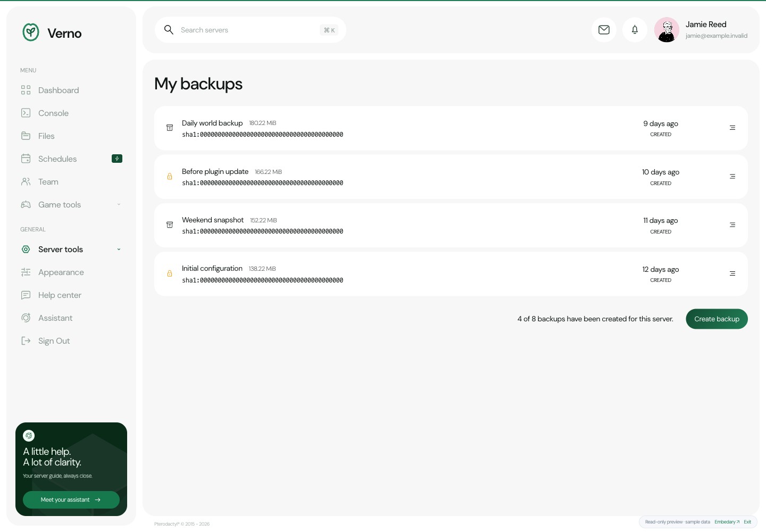This screenshot has width=766, height=532.
Task: Open Team from the sidebar menu
Action: 71,182
